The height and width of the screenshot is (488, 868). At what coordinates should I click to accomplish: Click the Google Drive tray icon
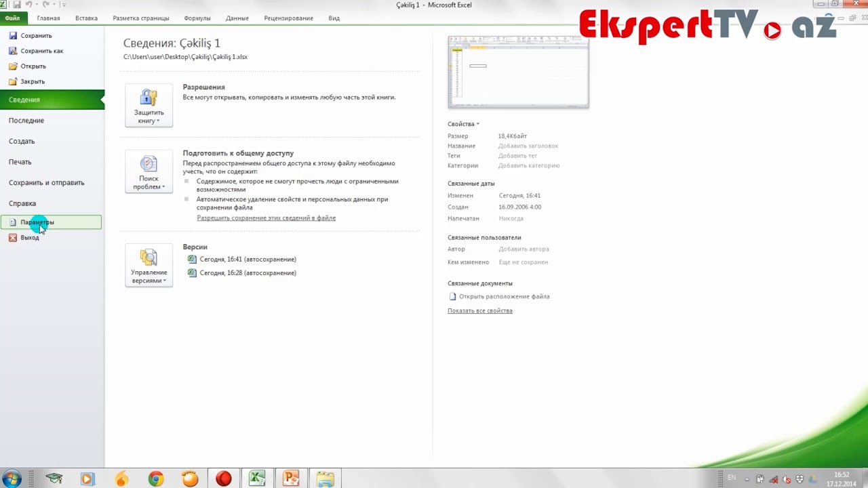click(812, 479)
